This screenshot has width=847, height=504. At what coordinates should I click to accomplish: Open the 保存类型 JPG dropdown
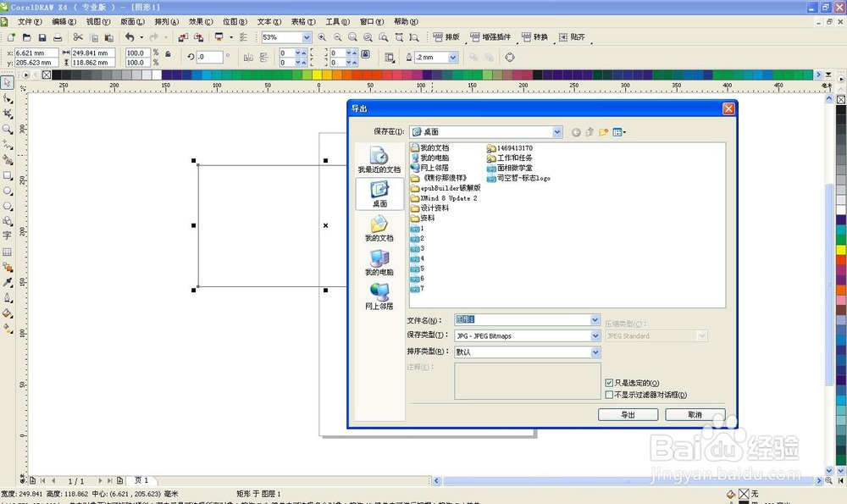tap(595, 336)
